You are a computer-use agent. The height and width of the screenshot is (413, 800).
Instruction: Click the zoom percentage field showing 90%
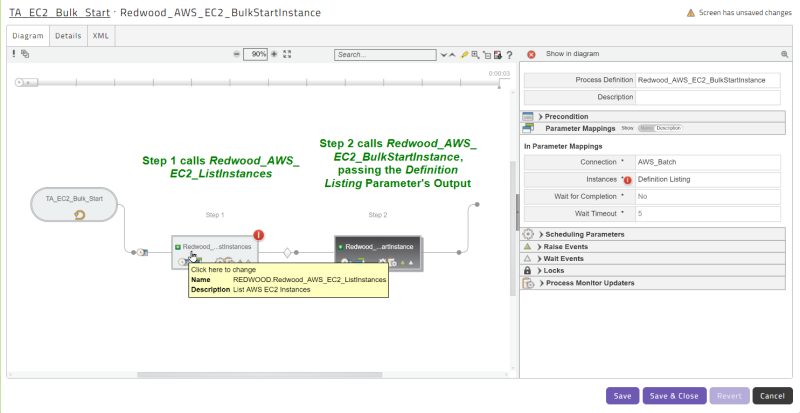point(255,54)
